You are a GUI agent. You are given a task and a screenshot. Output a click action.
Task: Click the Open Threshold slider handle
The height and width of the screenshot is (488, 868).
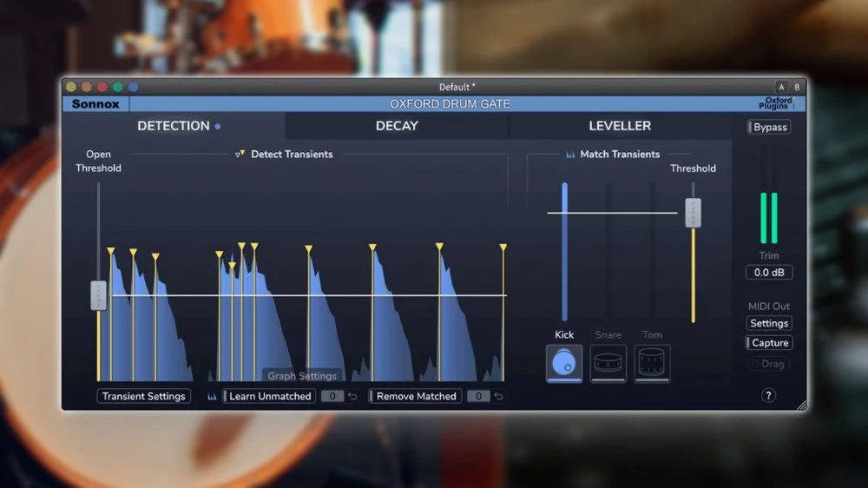click(x=99, y=295)
